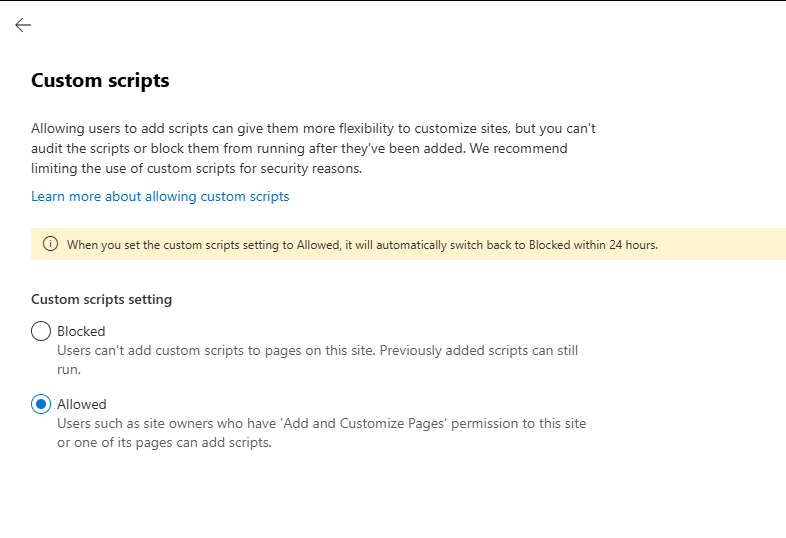This screenshot has height=538, width=786.
Task: Click the 24 hours warning banner message
Action: pyautogui.click(x=362, y=245)
